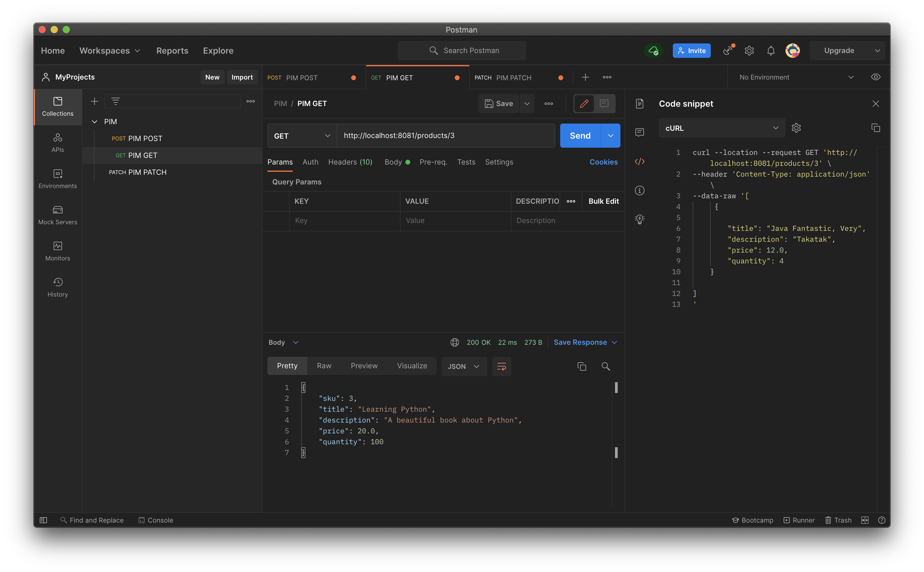Open the GET method dropdown
The height and width of the screenshot is (572, 924).
point(302,136)
